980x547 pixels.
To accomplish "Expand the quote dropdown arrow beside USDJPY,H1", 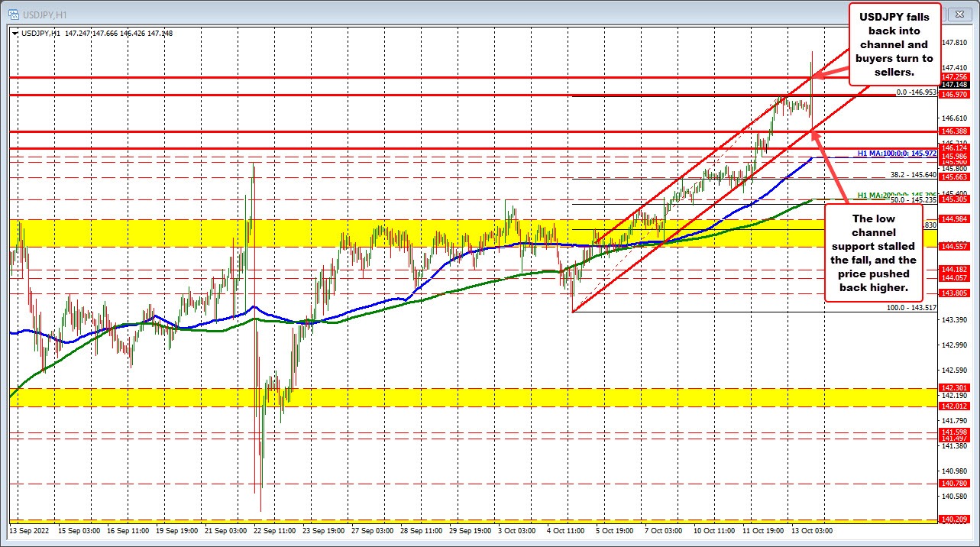I will (14, 33).
